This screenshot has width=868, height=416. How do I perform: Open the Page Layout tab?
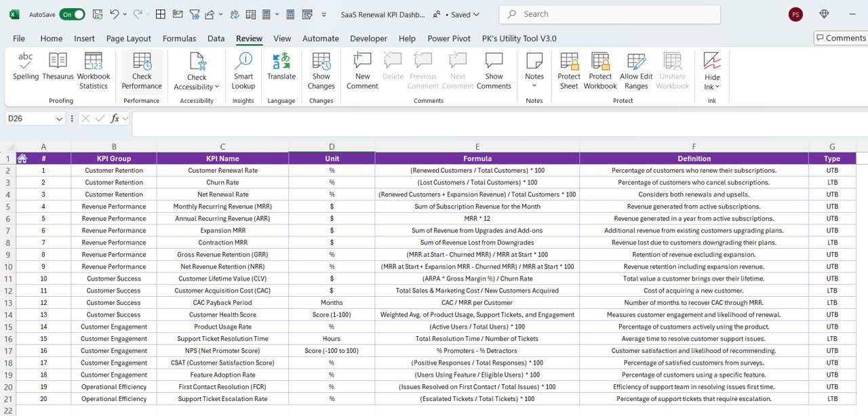coord(129,39)
